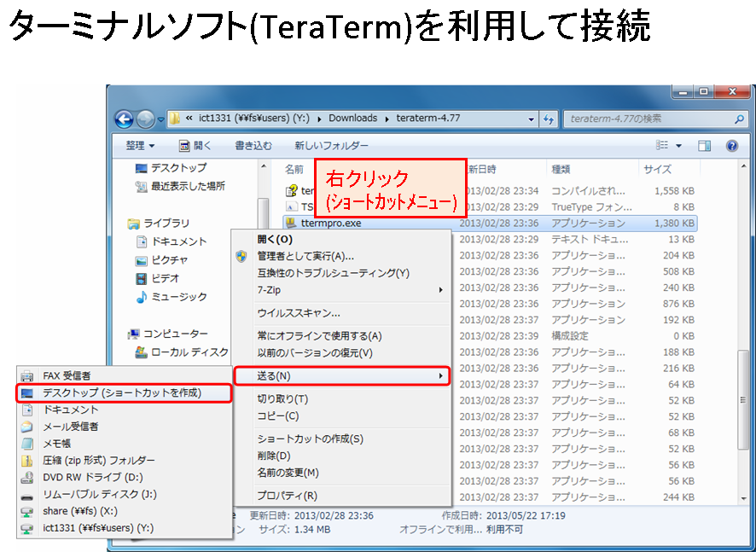Click the shield icon beside 管理者として実行
The width and height of the screenshot is (756, 552).
pyautogui.click(x=241, y=256)
